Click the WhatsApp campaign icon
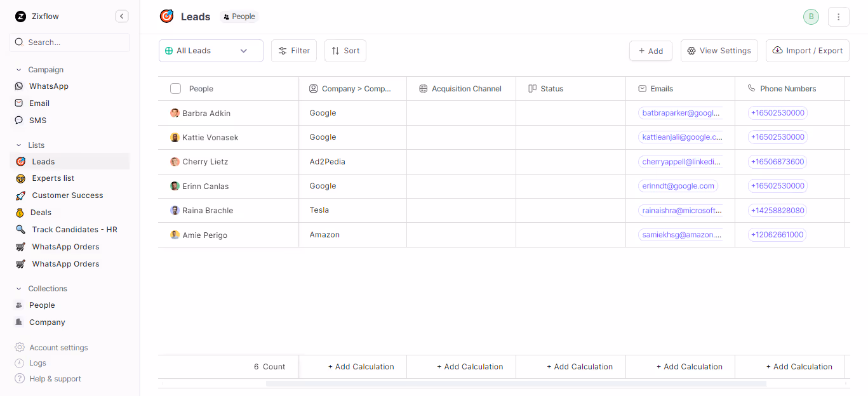The width and height of the screenshot is (868, 396). [x=18, y=86]
